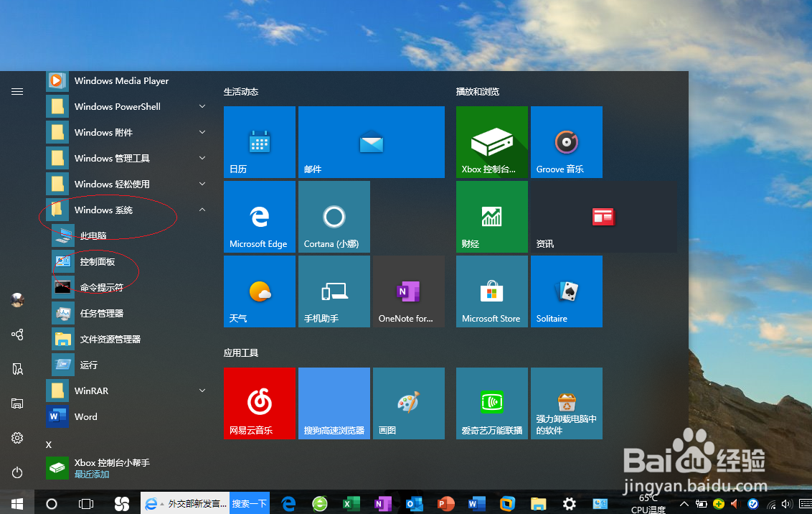Click the fan-shaped icon on the taskbar

point(122,503)
